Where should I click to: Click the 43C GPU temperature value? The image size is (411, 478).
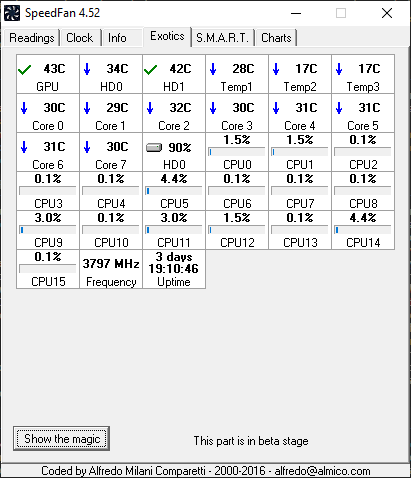[55, 69]
